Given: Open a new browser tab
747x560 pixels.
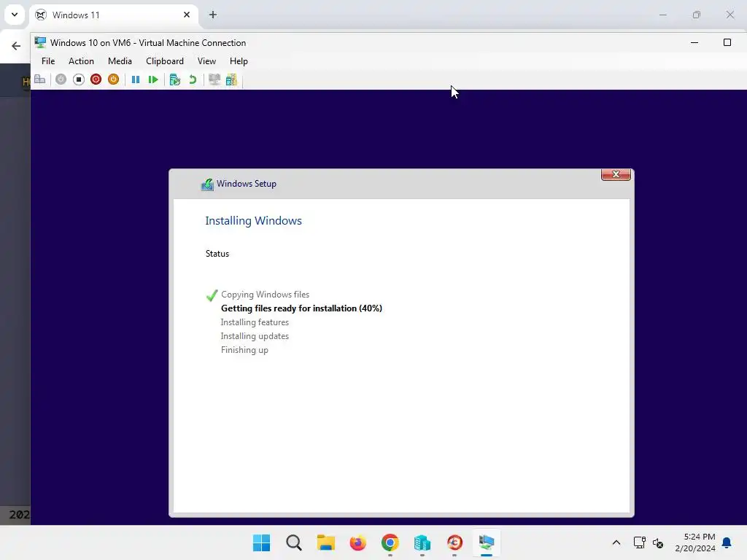Looking at the screenshot, I should click(213, 15).
